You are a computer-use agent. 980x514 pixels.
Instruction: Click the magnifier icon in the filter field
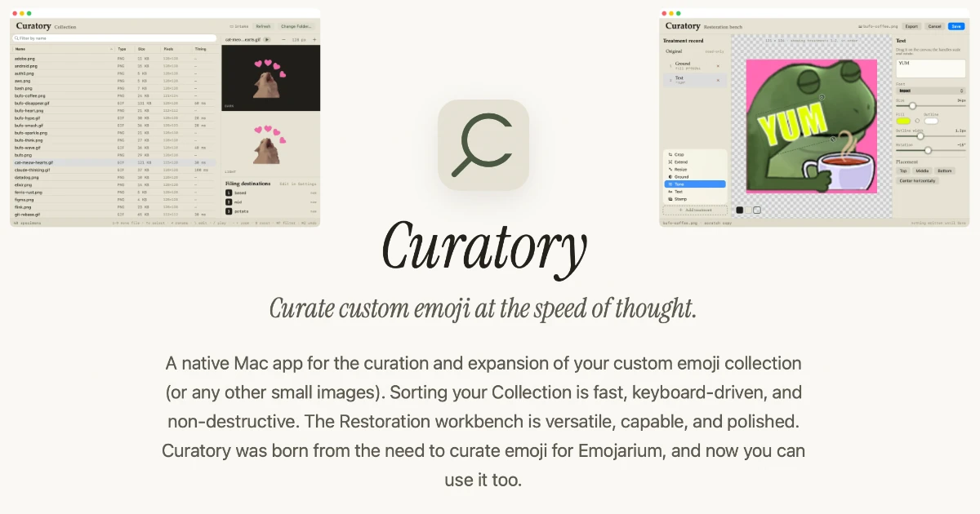coord(16,38)
